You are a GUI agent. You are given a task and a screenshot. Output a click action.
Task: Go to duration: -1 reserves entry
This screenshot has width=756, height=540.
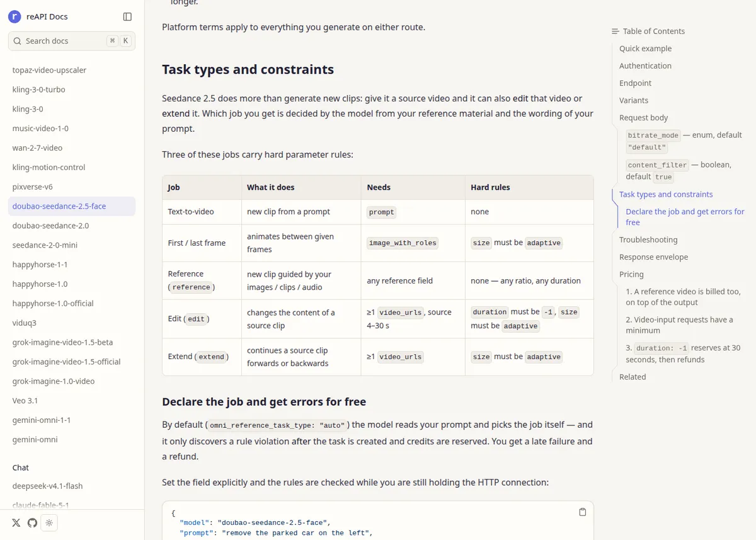coord(684,354)
